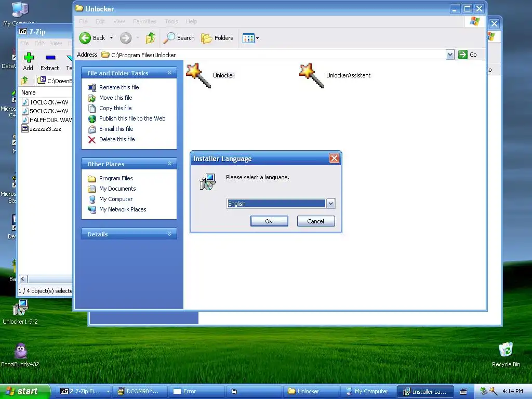Viewport: 532px width, 399px height.
Task: Click Cancel in Installer Language dialog
Action: pyautogui.click(x=316, y=221)
